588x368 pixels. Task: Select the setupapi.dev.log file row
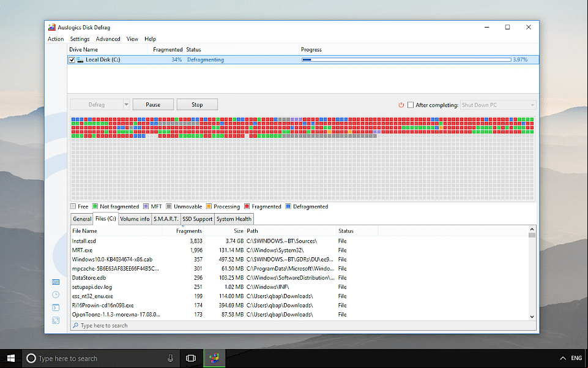pos(299,287)
